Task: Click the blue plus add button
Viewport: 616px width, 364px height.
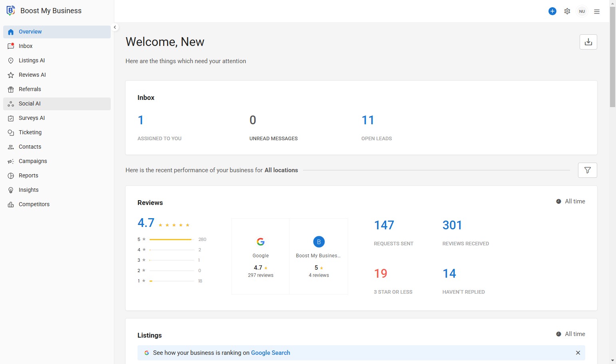Action: [x=552, y=11]
